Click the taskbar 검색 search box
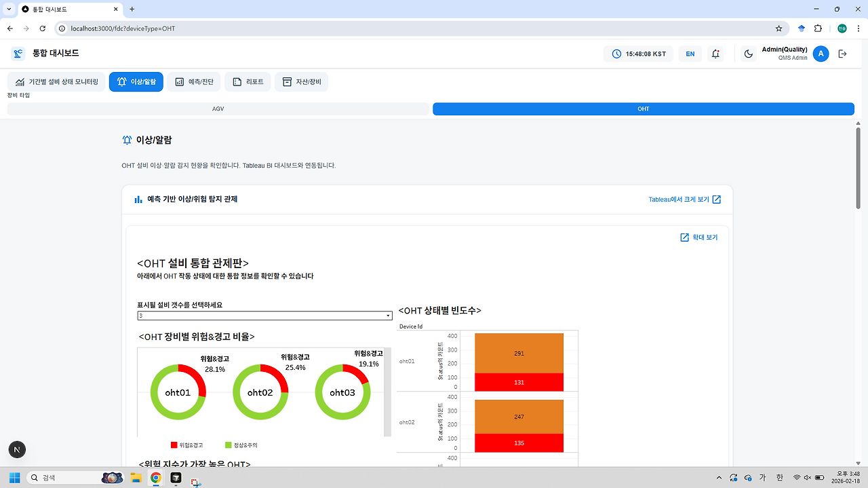The height and width of the screenshot is (488, 868). point(75,478)
